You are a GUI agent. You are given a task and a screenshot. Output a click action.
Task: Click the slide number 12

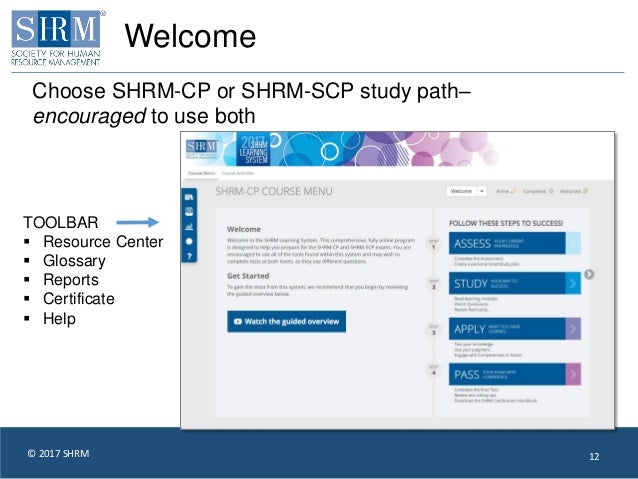594,457
